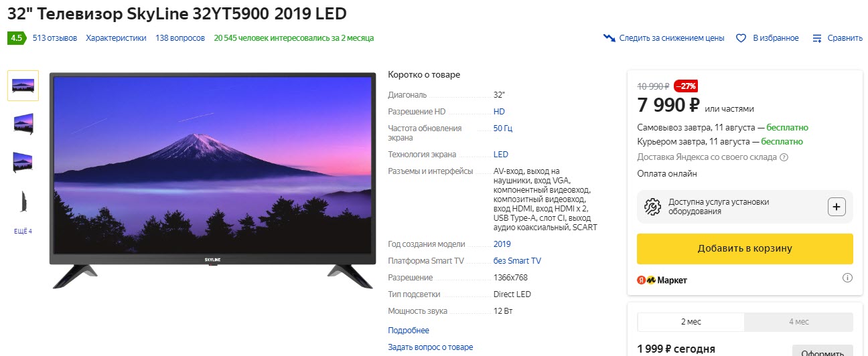
Task: Click the product title SkyLine 32YT5900
Action: tap(177, 13)
